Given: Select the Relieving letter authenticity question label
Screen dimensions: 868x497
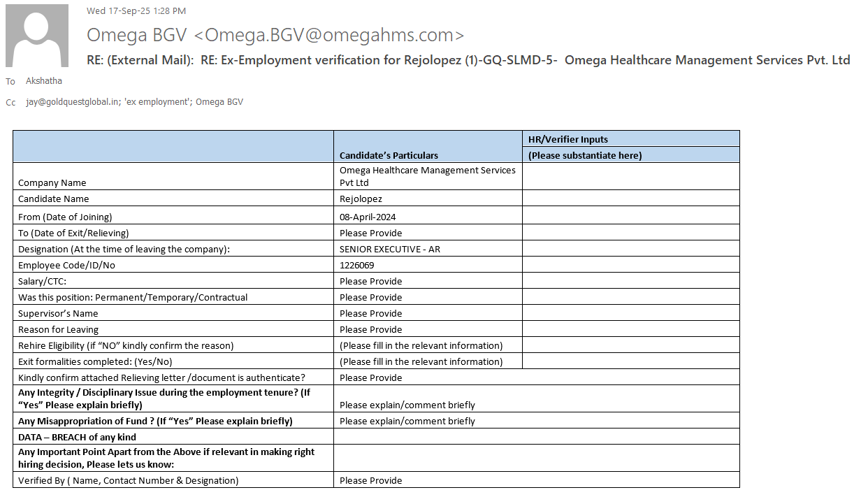Looking at the screenshot, I should [x=161, y=377].
